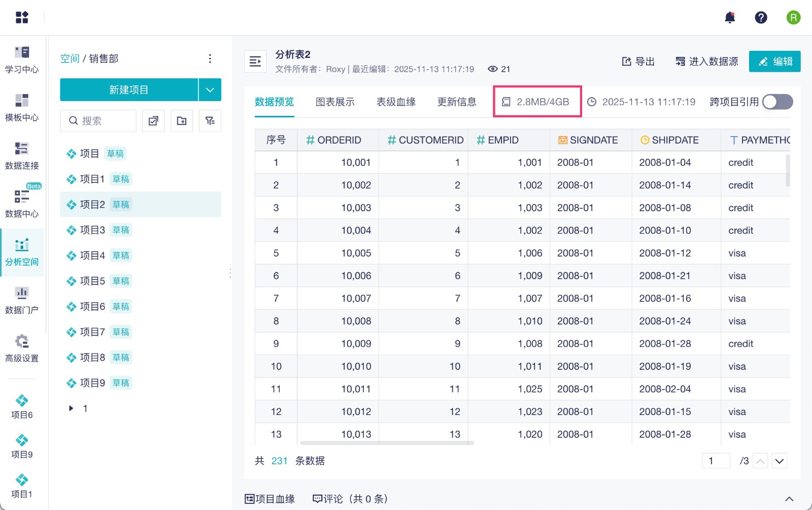Open the 学习中心 sidebar icon
Image resolution: width=812 pixels, height=510 pixels.
(22, 59)
